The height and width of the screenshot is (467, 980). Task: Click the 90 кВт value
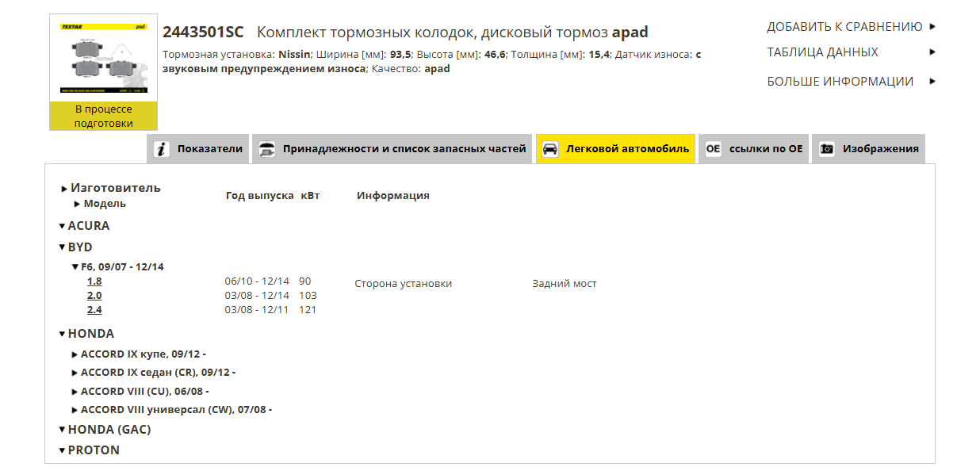click(x=305, y=281)
